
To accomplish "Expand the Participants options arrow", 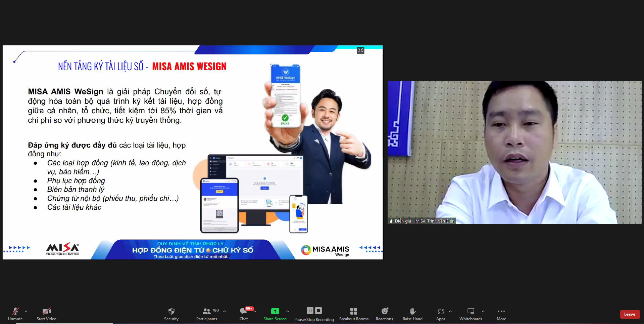I will (225, 311).
